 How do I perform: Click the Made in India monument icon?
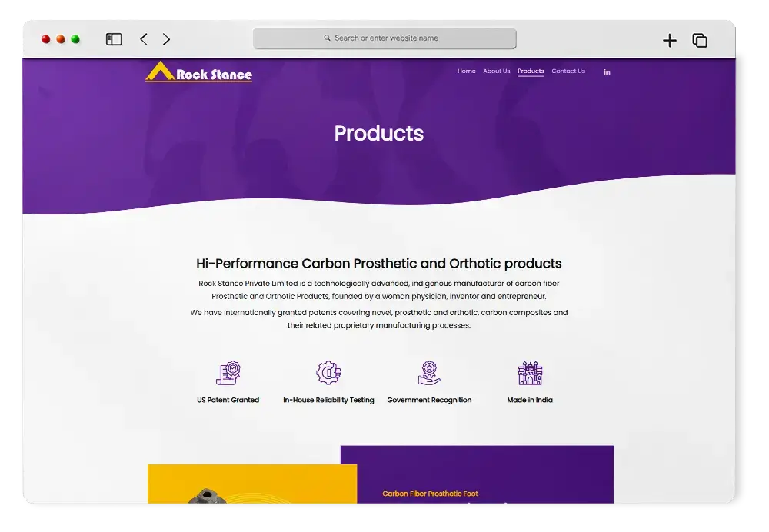530,373
